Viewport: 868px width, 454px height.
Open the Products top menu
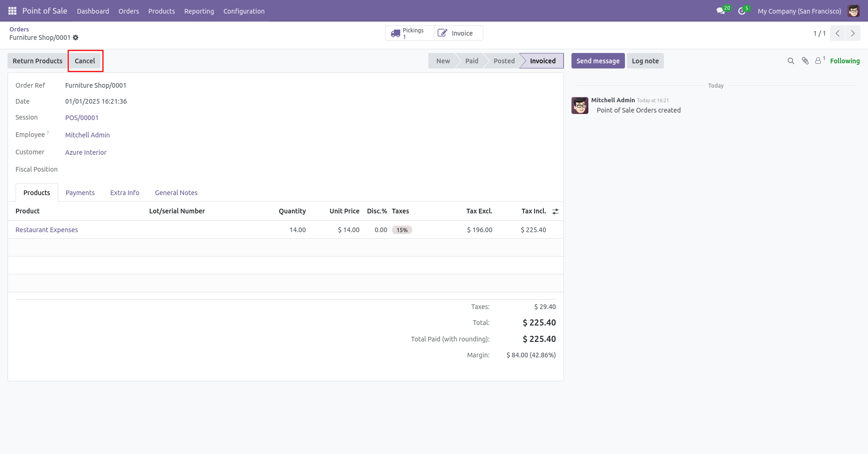pos(161,11)
